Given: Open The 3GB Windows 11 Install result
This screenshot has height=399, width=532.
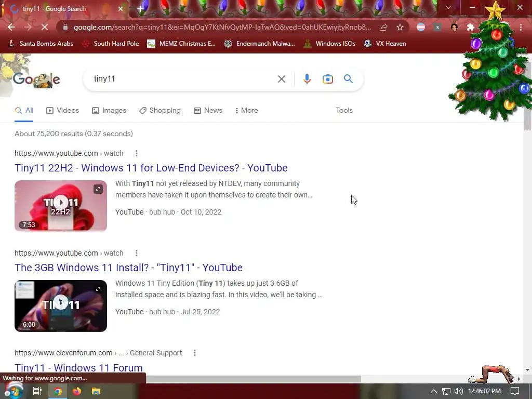Looking at the screenshot, I should (x=129, y=268).
